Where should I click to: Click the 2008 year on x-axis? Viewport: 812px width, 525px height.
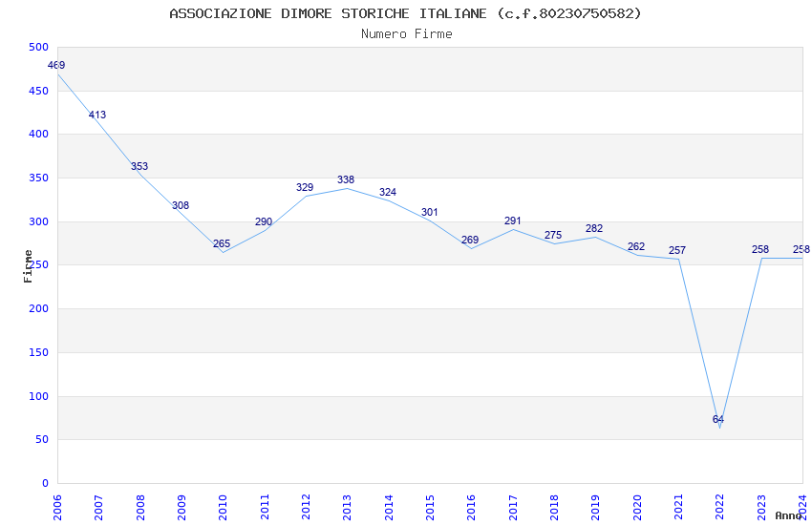click(140, 507)
